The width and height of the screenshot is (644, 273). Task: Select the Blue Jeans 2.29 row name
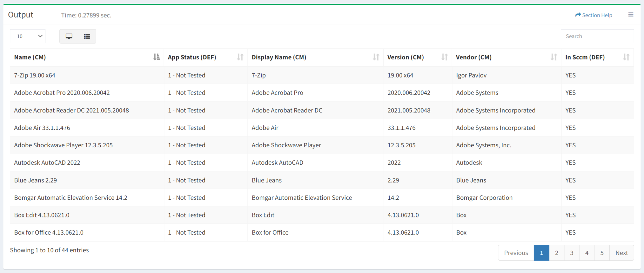[36, 180]
